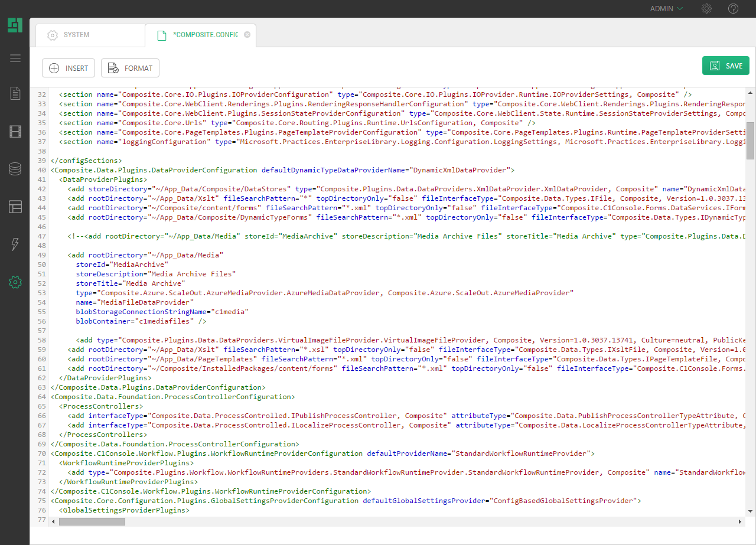Click the horizontal scrollbar thumb
Image resolution: width=756 pixels, height=545 pixels.
point(93,522)
